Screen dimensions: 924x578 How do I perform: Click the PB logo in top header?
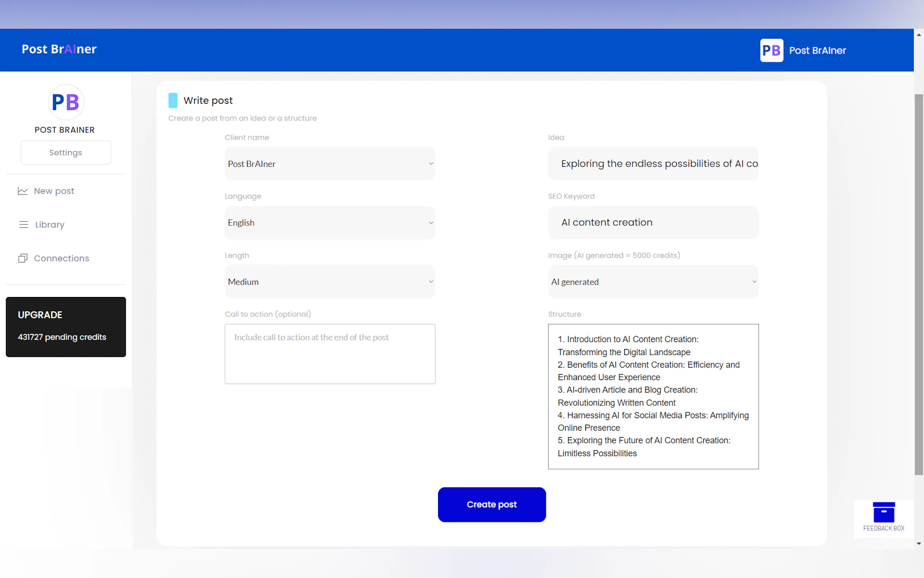[x=771, y=51]
